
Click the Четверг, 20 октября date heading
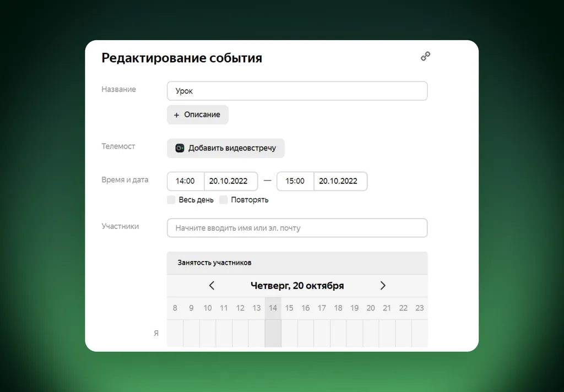click(x=297, y=286)
